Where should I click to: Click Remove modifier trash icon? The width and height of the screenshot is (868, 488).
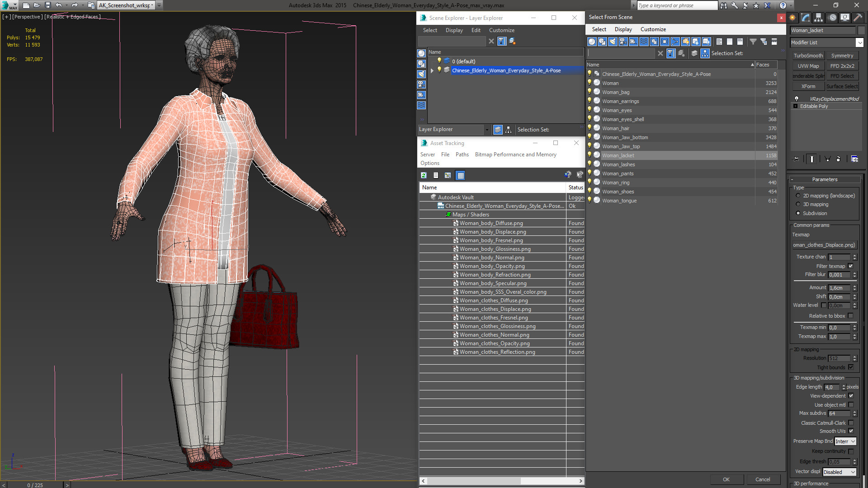coord(838,159)
